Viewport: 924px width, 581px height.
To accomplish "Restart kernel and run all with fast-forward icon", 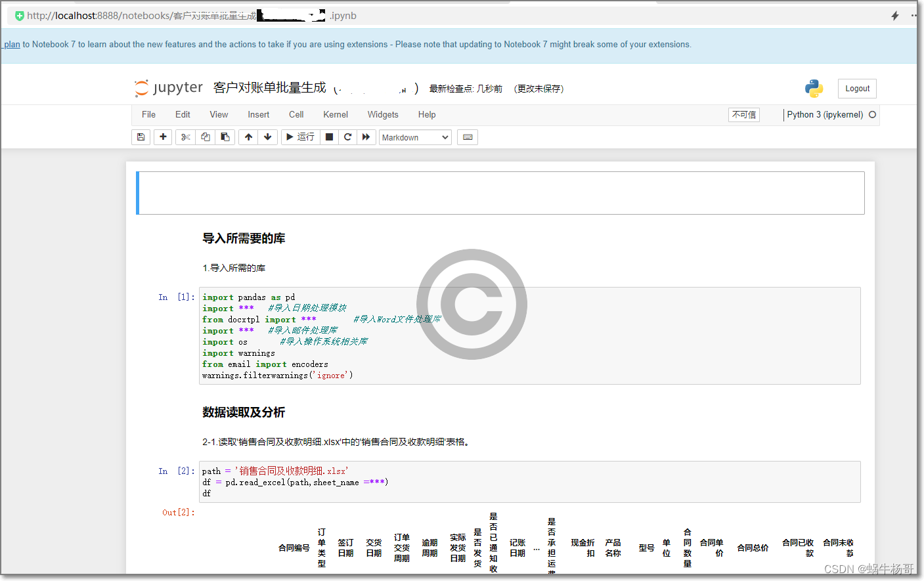I will tap(366, 137).
